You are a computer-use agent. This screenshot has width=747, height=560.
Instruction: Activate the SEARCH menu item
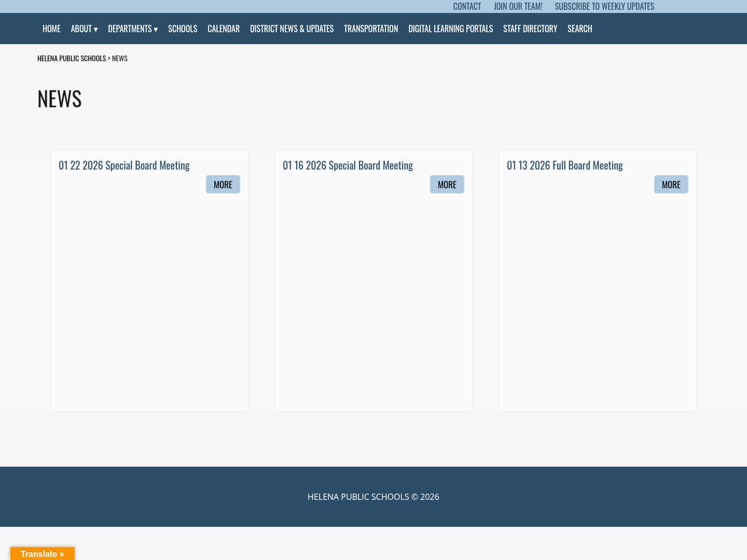click(x=579, y=29)
